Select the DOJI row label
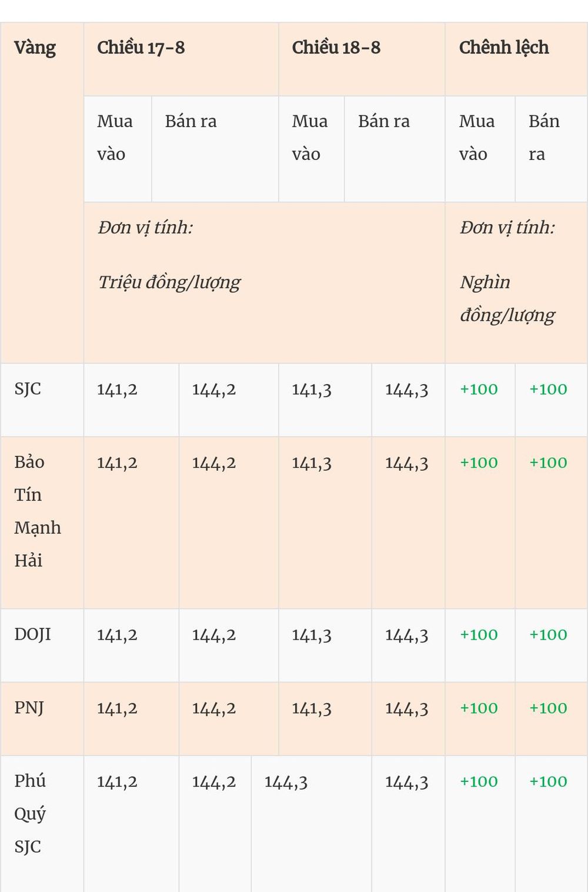Screen dimensions: 588x892 [x=32, y=634]
